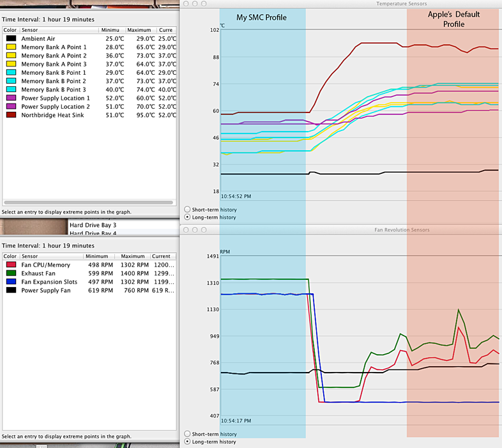
Task: Sort fan table by Sensor column header
Action: click(52, 256)
